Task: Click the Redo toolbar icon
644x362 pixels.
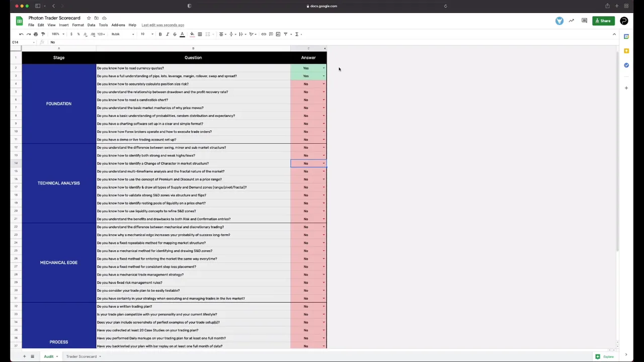Action: point(28,34)
